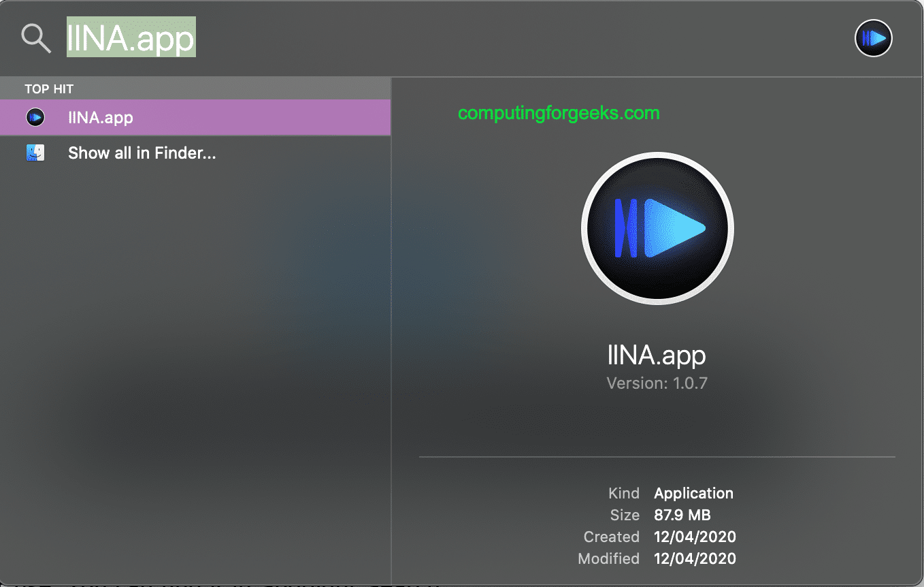The width and height of the screenshot is (924, 587).
Task: Click the 'TOP HIT' section header
Action: coord(48,88)
